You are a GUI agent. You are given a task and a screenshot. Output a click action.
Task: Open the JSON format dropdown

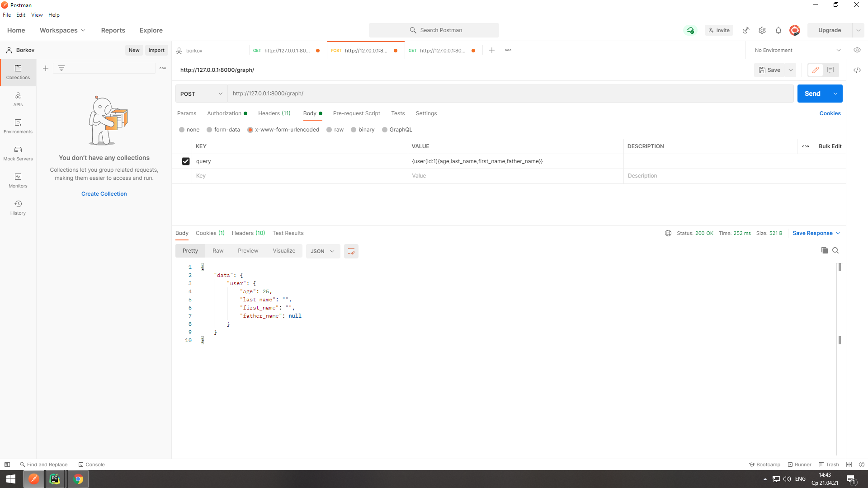click(322, 251)
